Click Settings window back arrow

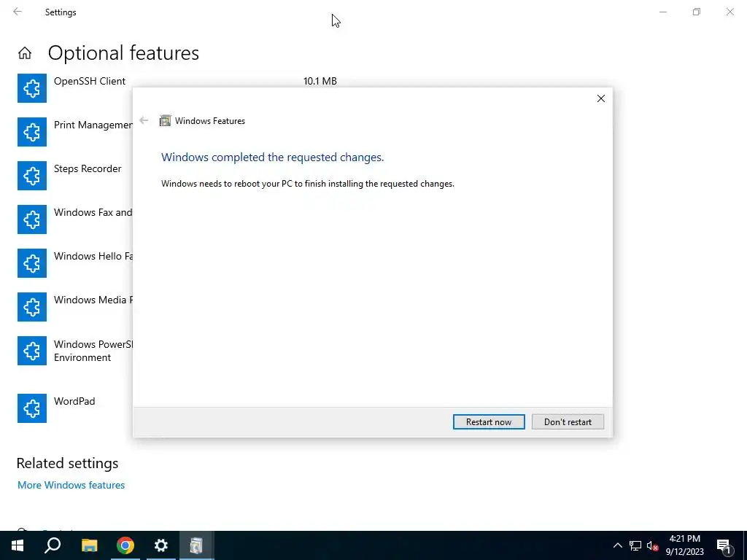pyautogui.click(x=18, y=12)
